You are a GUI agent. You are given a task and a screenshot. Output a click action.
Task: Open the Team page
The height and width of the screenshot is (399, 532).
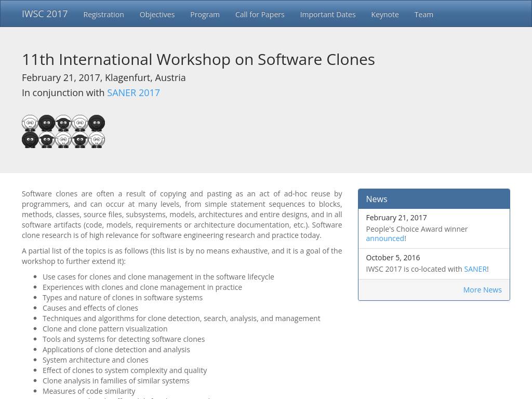424,15
